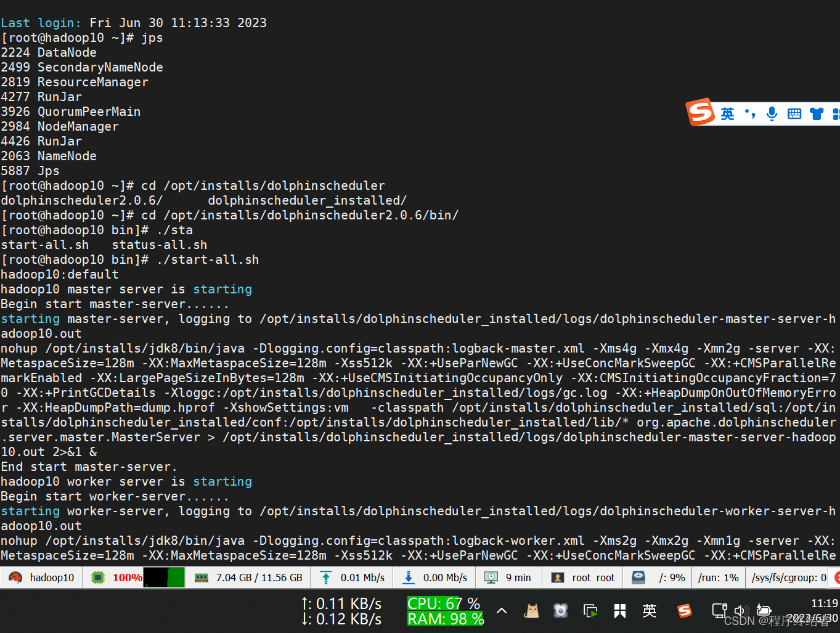
Task: Select the 7.04 GB / 11.56 GB memory reading
Action: click(x=259, y=578)
